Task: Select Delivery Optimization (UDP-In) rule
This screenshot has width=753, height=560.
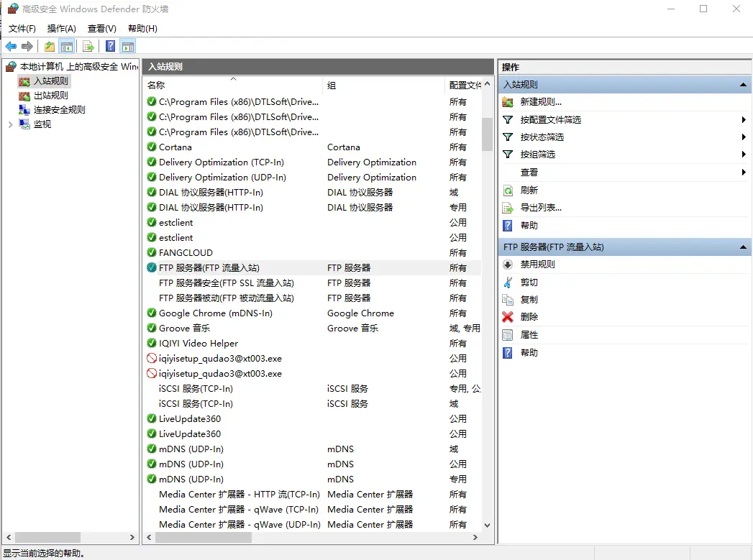Action: [313, 178]
